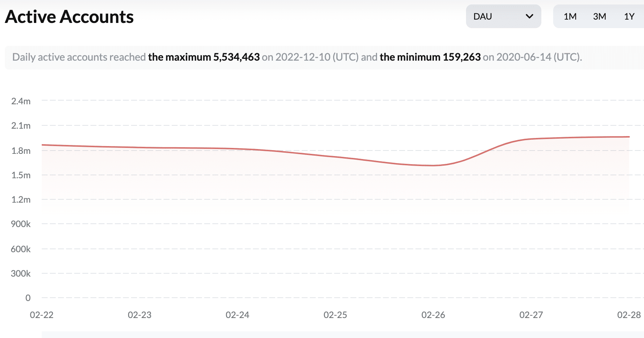Image resolution: width=644 pixels, height=338 pixels.
Task: Click the 02-22 x-axis date label
Action: [x=42, y=315]
